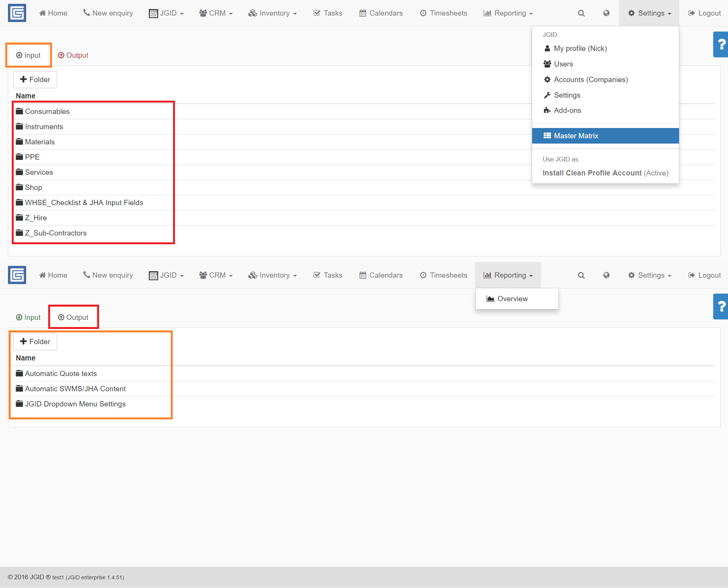Expand CRM dropdown in top navbar
This screenshot has height=588, width=728.
[216, 13]
